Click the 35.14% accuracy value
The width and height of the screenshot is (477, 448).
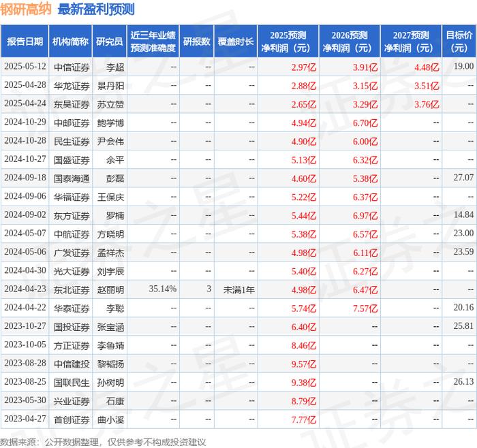pos(163,289)
